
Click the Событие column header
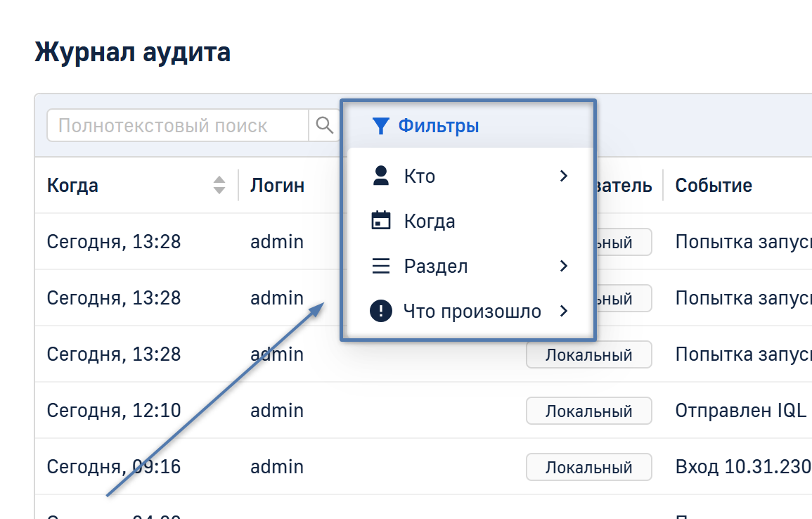pyautogui.click(x=713, y=186)
